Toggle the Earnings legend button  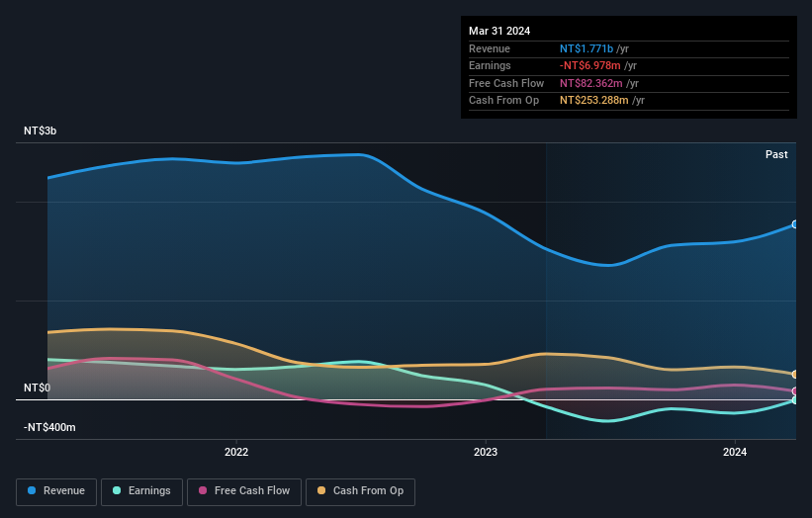point(141,491)
